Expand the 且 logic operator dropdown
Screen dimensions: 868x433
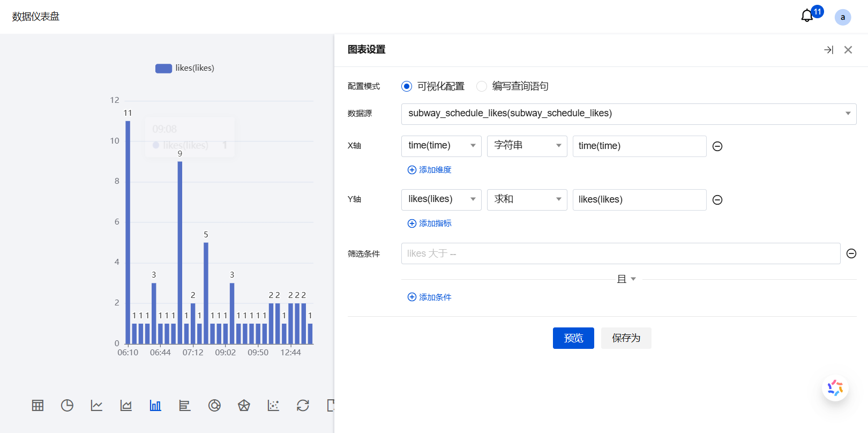(626, 279)
